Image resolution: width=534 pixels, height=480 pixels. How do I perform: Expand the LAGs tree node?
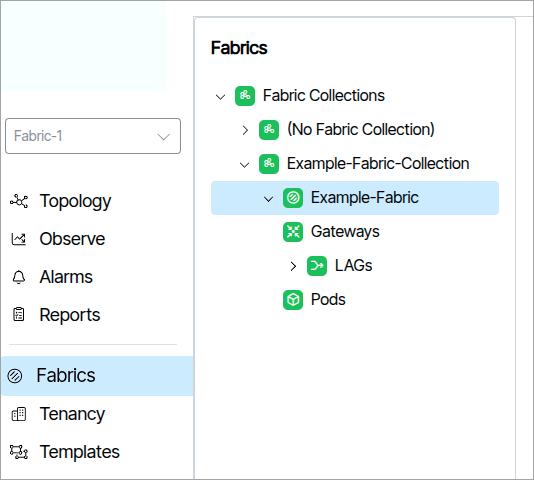(293, 266)
